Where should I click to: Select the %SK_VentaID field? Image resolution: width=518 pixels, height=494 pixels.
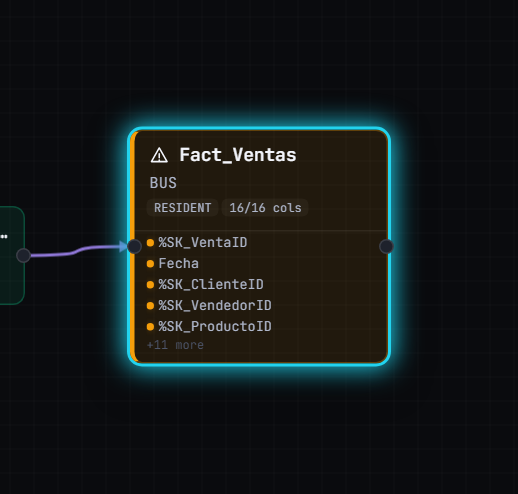(203, 242)
